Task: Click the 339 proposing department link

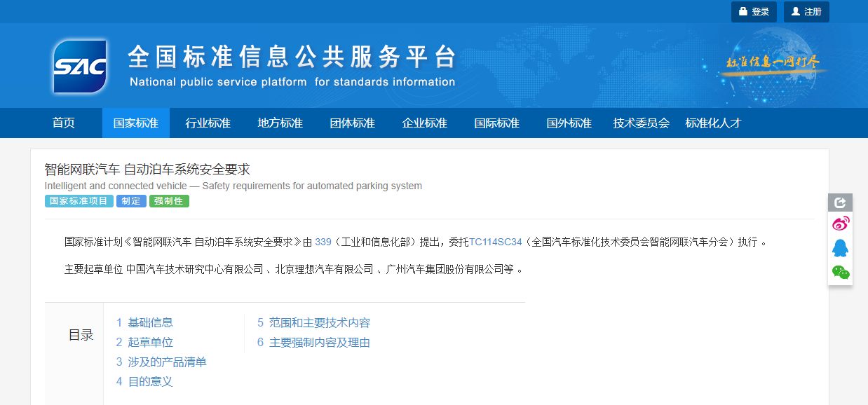Action: 323,242
